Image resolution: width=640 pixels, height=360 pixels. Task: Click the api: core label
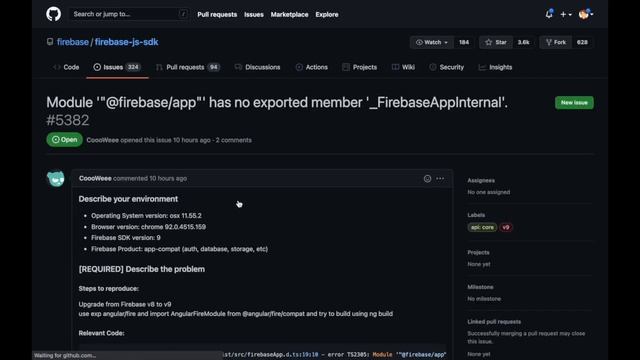482,227
